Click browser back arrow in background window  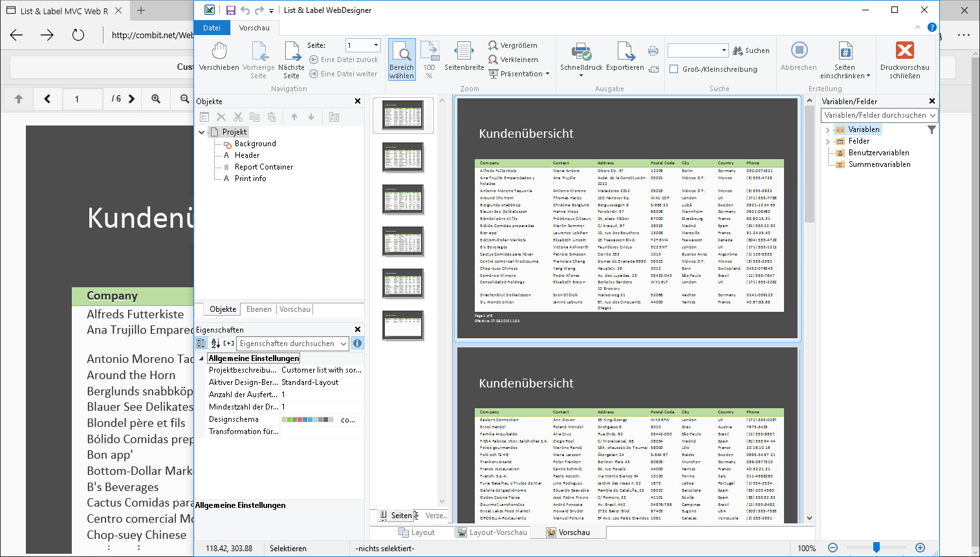tap(17, 35)
